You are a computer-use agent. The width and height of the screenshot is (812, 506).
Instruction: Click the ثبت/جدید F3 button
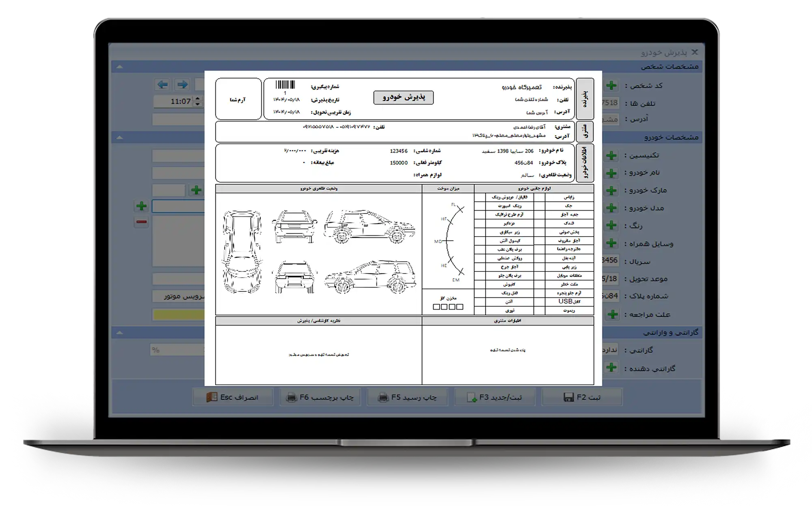click(495, 397)
